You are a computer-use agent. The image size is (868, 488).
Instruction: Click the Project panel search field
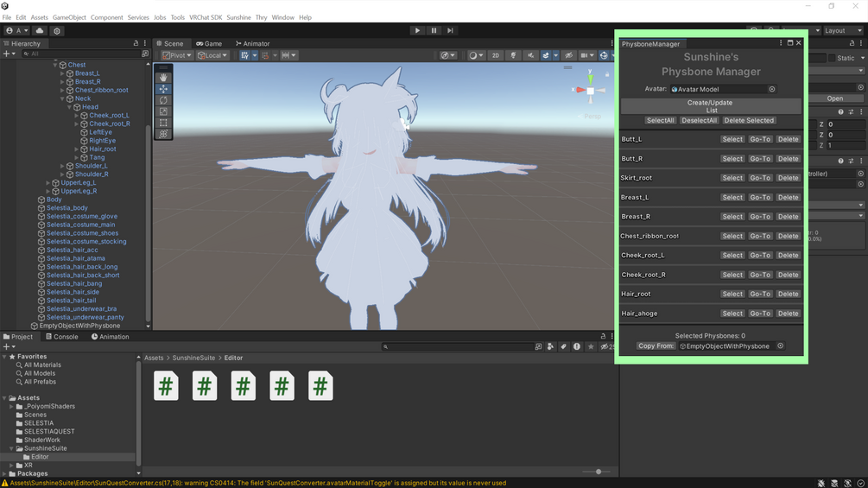(x=457, y=346)
